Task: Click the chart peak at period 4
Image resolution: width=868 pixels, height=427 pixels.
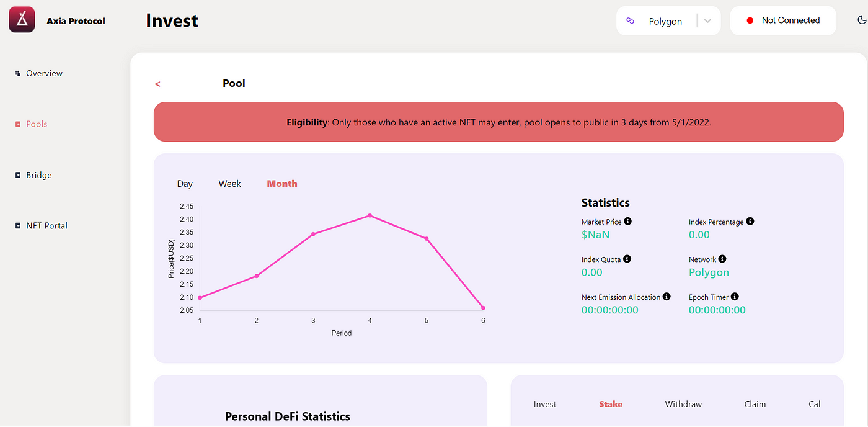Action: click(370, 215)
